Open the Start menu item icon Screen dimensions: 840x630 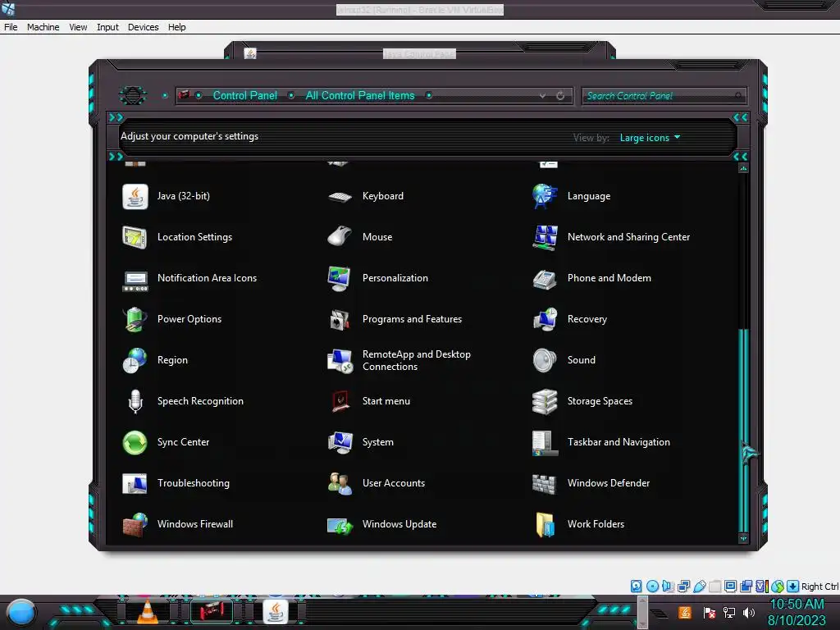[340, 401]
